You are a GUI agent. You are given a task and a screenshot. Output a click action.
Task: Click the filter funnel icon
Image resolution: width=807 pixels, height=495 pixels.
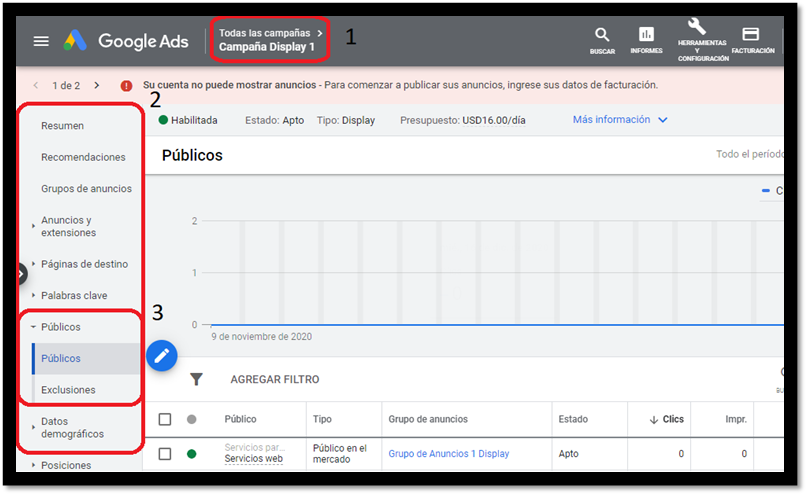point(196,379)
